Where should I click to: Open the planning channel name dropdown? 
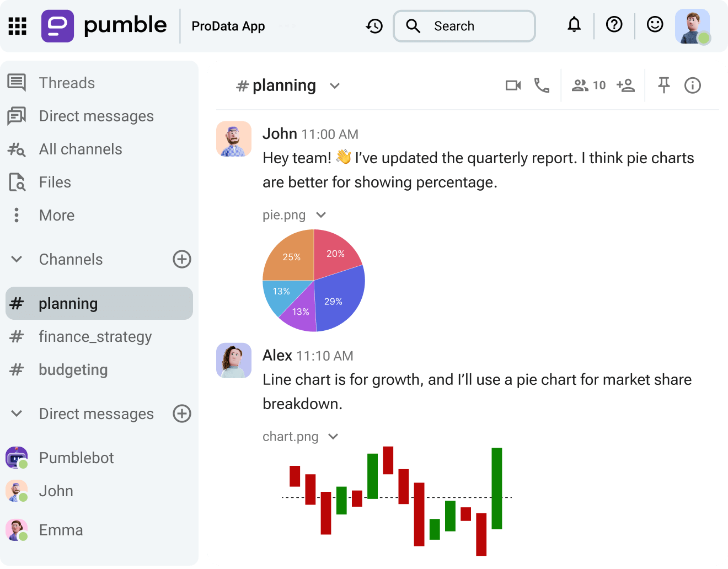(334, 86)
